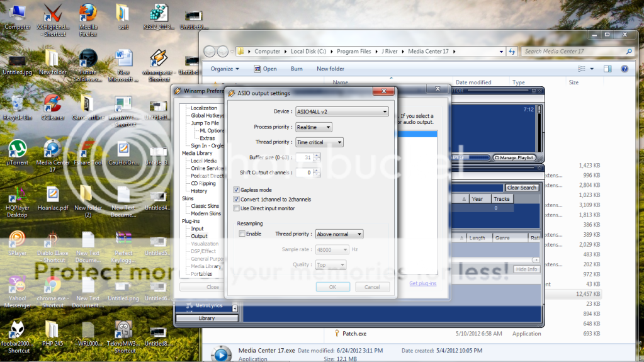644x362 pixels.
Task: Select History in preferences tree
Action: coord(199,191)
